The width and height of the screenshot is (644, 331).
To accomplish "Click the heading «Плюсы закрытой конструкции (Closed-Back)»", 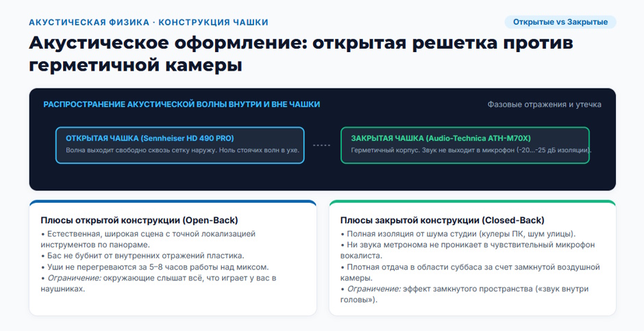I will coord(443,220).
